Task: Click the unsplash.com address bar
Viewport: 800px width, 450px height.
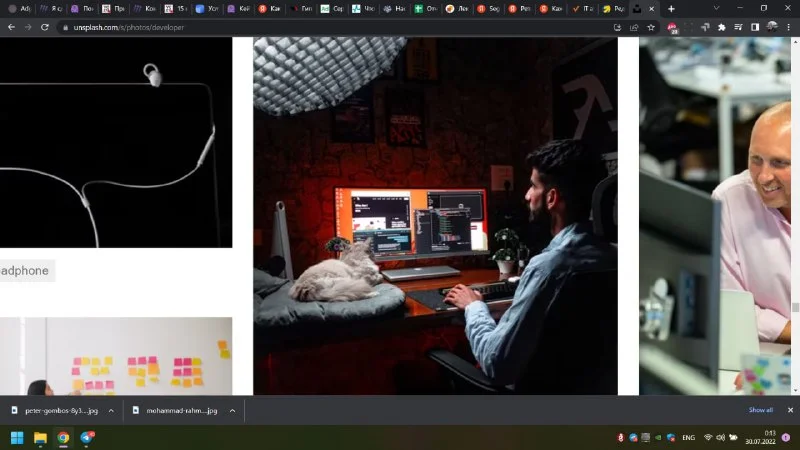Action: point(300,27)
